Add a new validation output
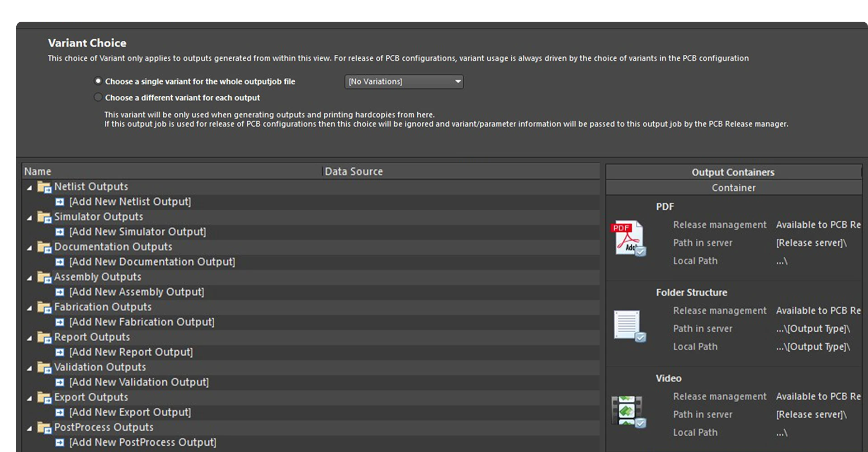The image size is (868, 452). coord(139,382)
